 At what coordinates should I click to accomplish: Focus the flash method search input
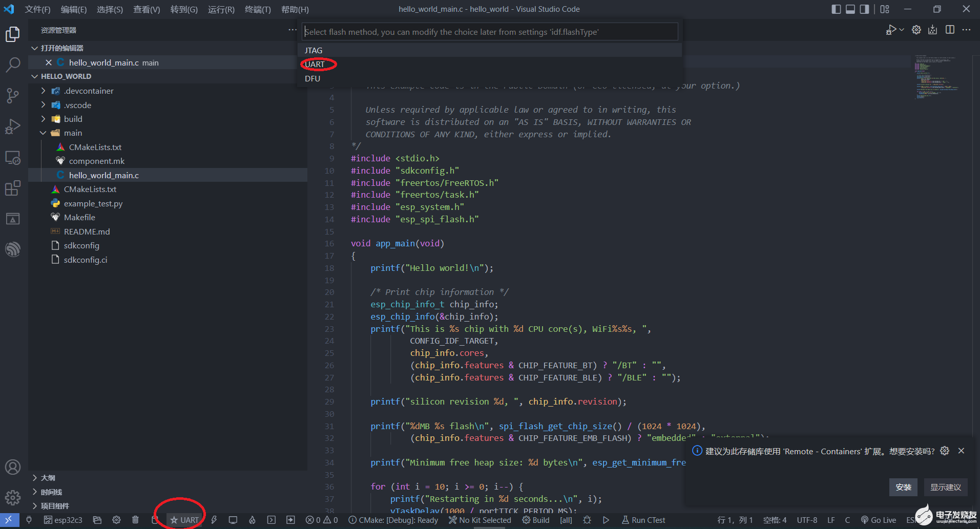point(490,32)
